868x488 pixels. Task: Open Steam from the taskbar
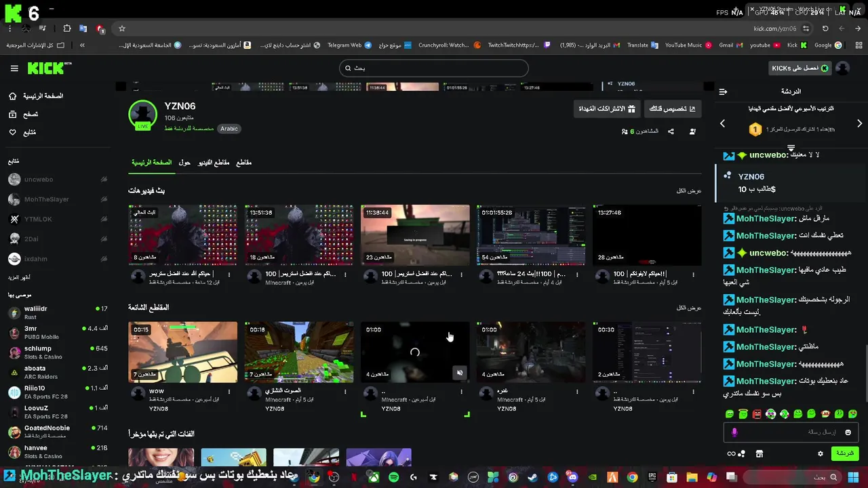pyautogui.click(x=533, y=477)
